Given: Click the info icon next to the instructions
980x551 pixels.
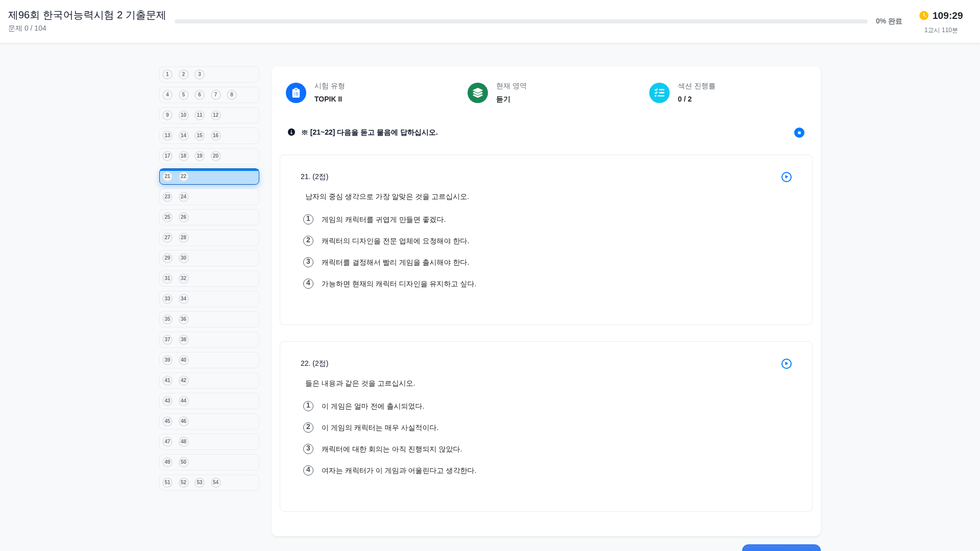Looking at the screenshot, I should [x=291, y=132].
